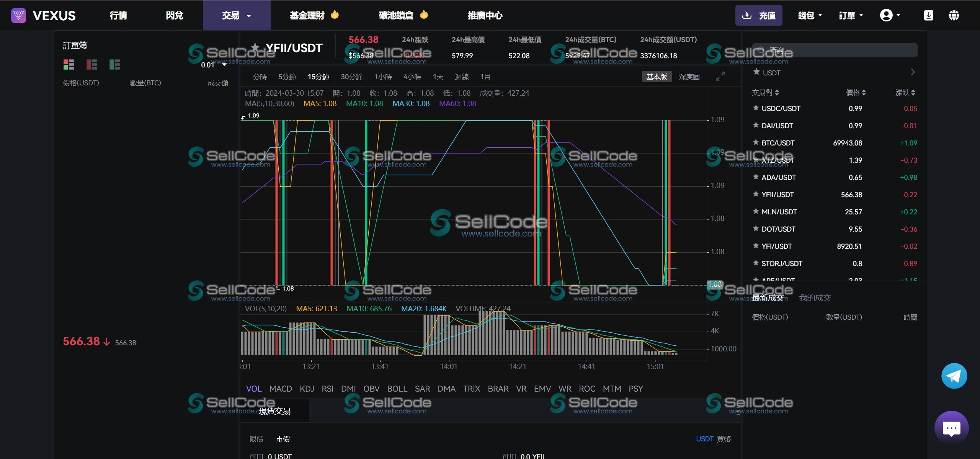Click the 充值 deposit button
Image resolution: width=980 pixels, height=459 pixels.
click(x=758, y=15)
